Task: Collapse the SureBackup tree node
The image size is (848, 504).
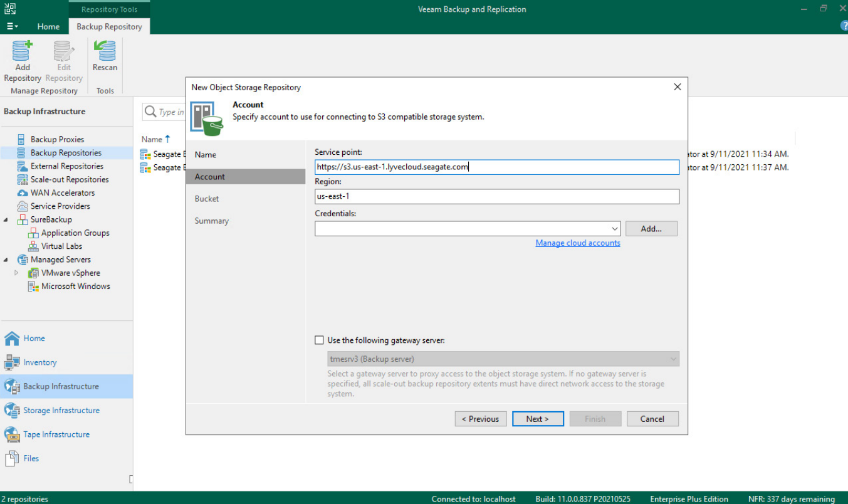Action: point(6,219)
